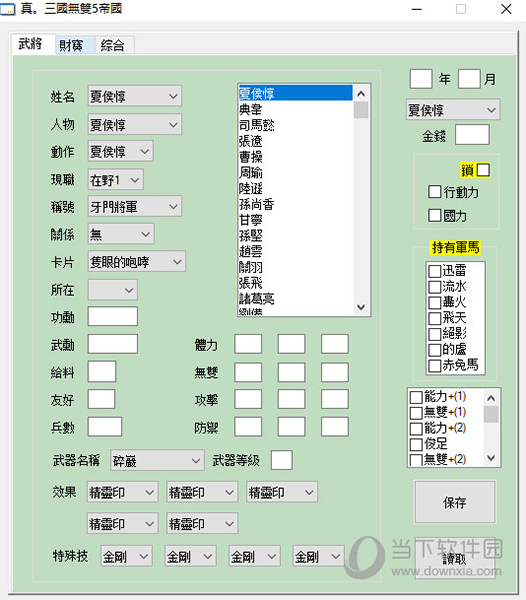This screenshot has height=600, width=526.
Task: Tick the 無雙+(1) checkbox
Action: tap(416, 412)
